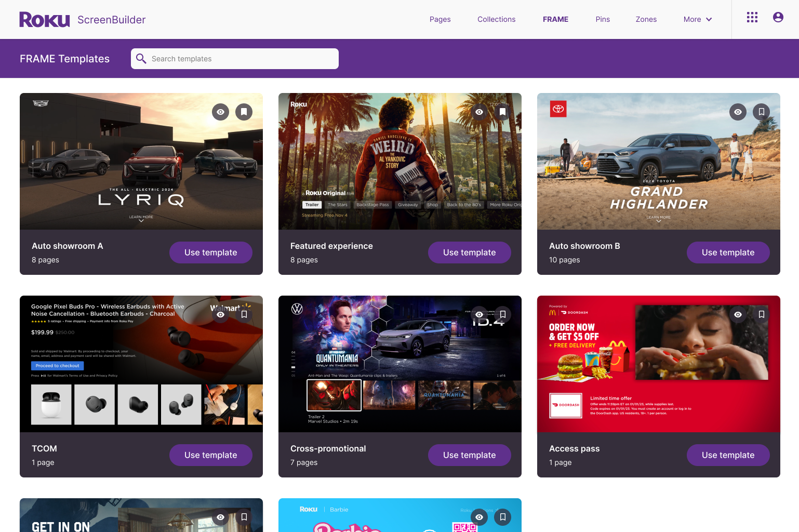Bookmark the Cross-promotional template
Image resolution: width=799 pixels, height=532 pixels.
click(x=503, y=314)
